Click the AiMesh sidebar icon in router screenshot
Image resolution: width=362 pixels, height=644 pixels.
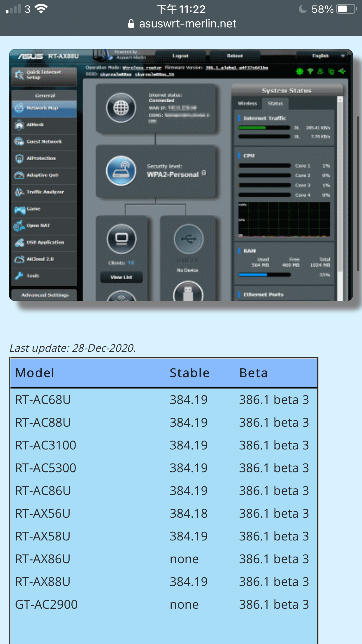click(19, 125)
